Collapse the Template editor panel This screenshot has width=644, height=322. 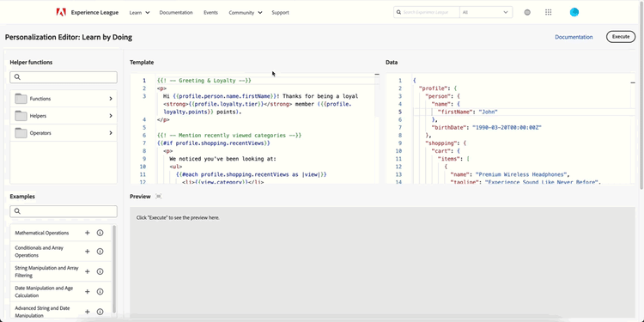click(377, 75)
